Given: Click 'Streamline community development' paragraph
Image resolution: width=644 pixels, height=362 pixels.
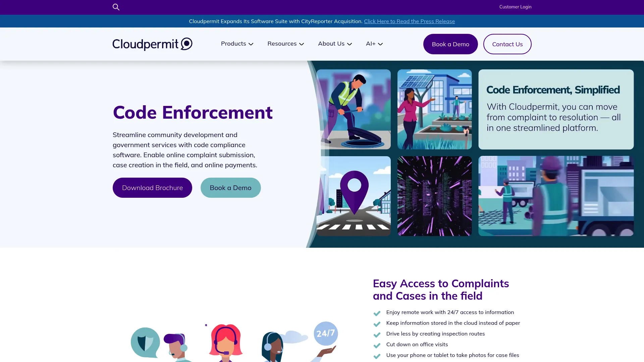Looking at the screenshot, I should [185, 150].
